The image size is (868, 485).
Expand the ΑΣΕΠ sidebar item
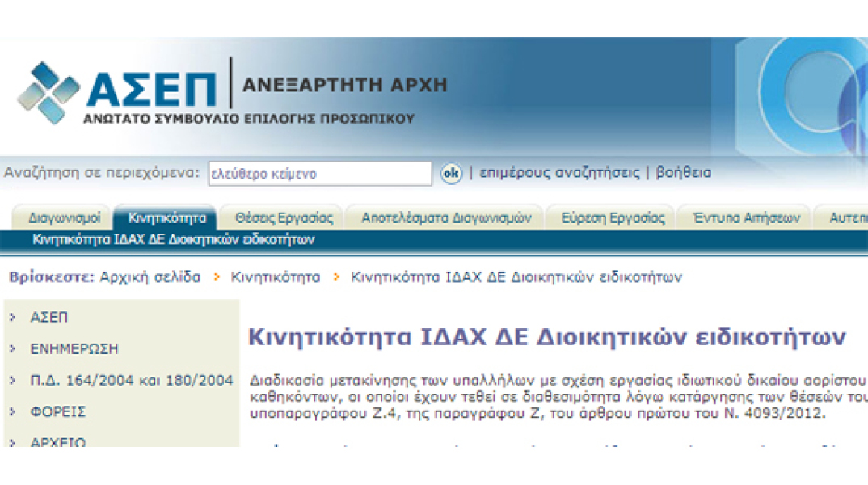pos(48,317)
